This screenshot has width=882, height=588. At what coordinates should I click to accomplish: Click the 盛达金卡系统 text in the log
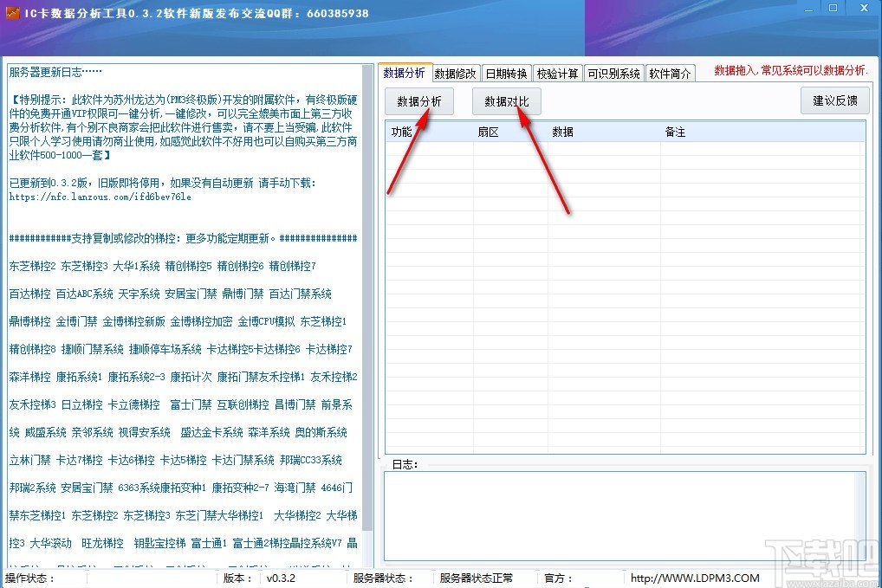[x=211, y=432]
